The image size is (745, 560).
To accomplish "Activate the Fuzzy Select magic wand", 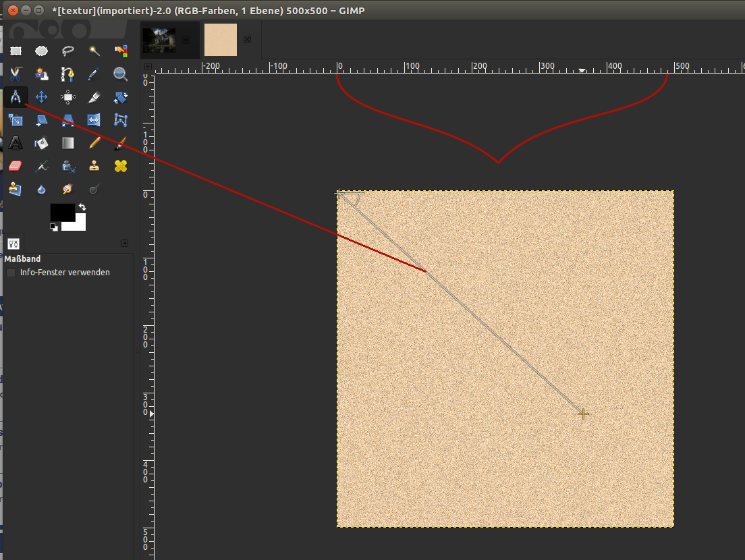I will (94, 51).
